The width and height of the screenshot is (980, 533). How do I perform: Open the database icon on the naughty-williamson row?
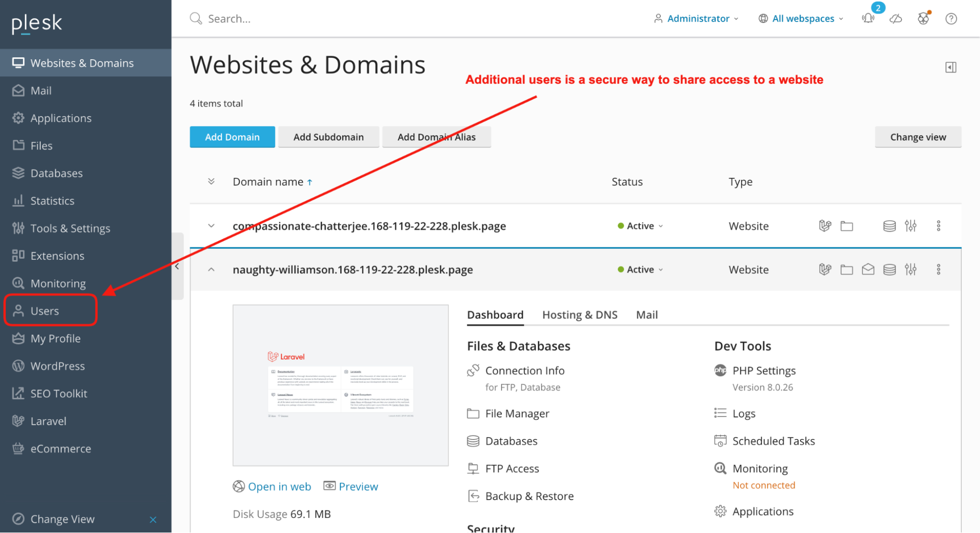point(889,269)
